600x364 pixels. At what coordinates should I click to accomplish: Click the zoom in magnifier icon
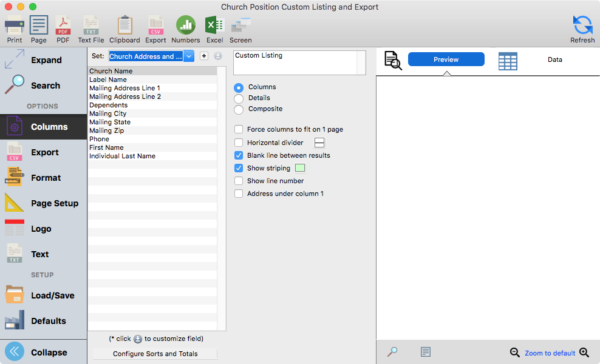tap(584, 352)
